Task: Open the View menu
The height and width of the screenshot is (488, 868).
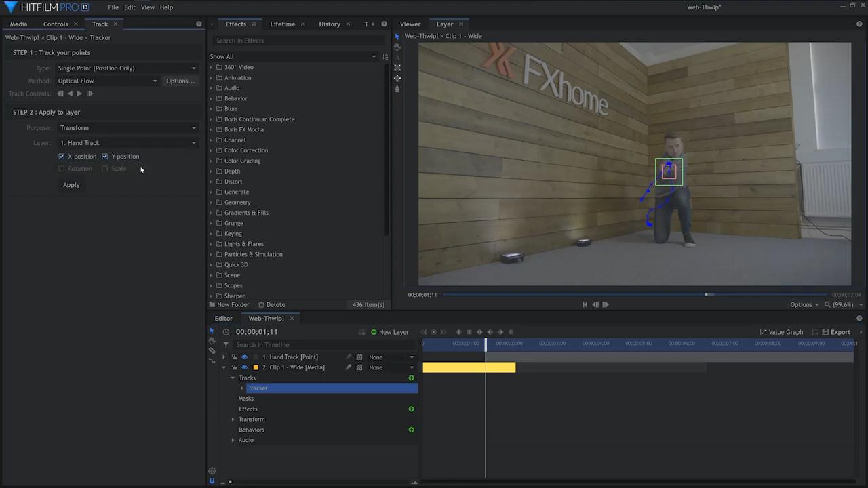Action: tap(147, 7)
